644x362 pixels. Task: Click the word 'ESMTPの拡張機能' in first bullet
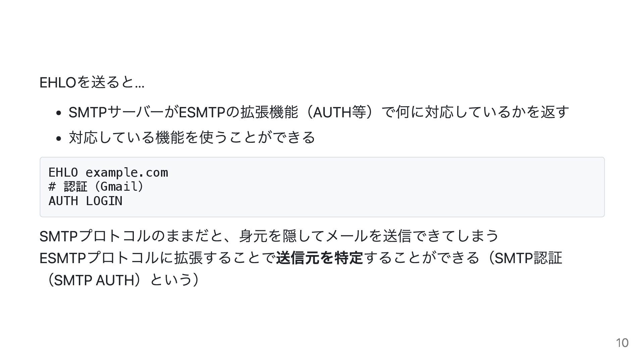coord(238,112)
